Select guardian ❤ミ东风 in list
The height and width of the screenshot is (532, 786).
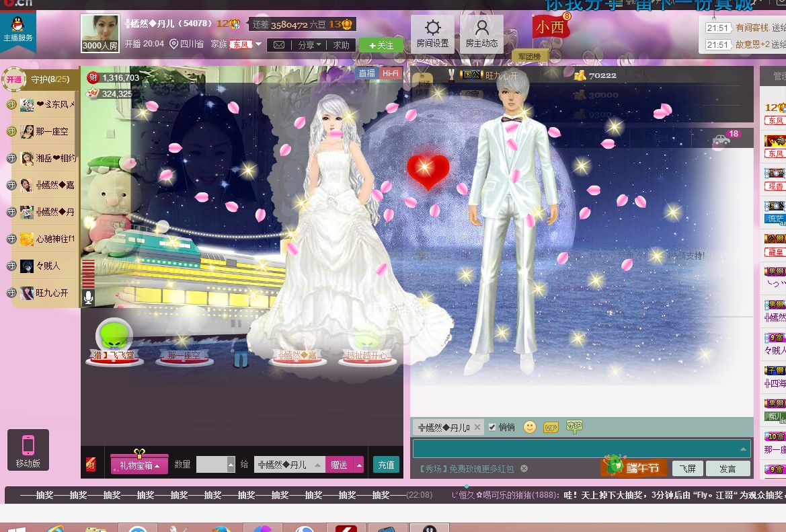point(42,104)
